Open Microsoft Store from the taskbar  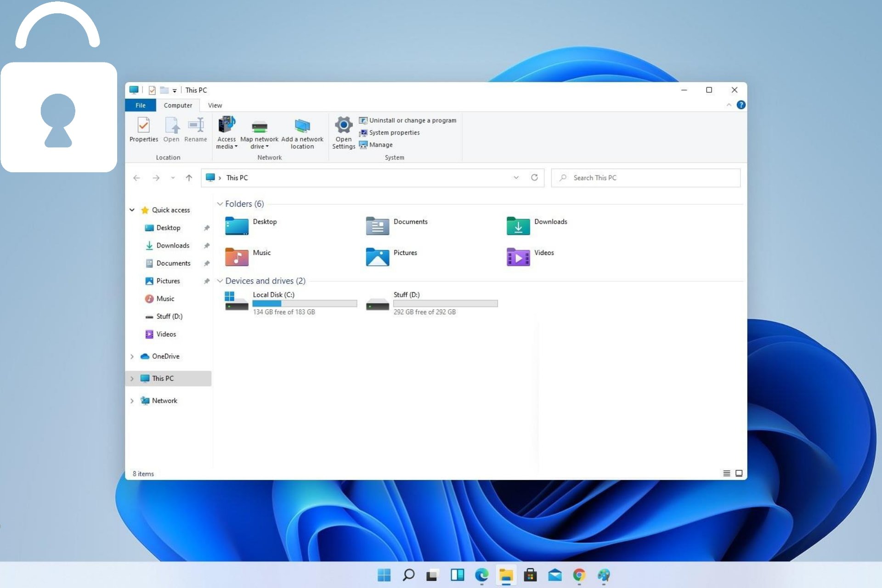(530, 575)
